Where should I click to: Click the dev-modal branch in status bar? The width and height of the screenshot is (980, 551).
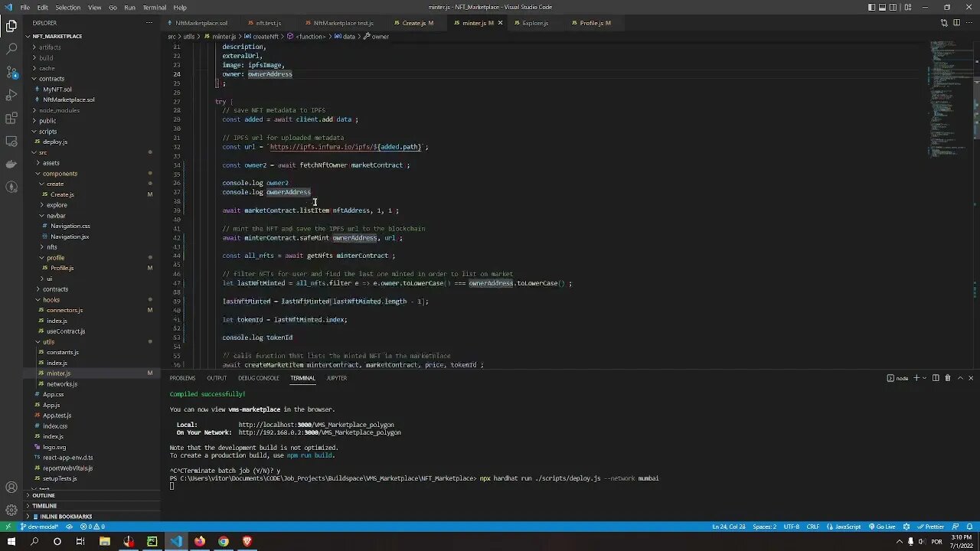click(39, 527)
